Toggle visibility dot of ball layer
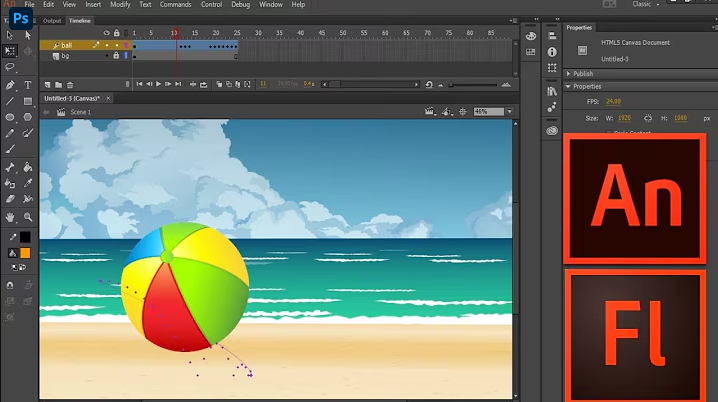718x402 pixels. (x=107, y=45)
